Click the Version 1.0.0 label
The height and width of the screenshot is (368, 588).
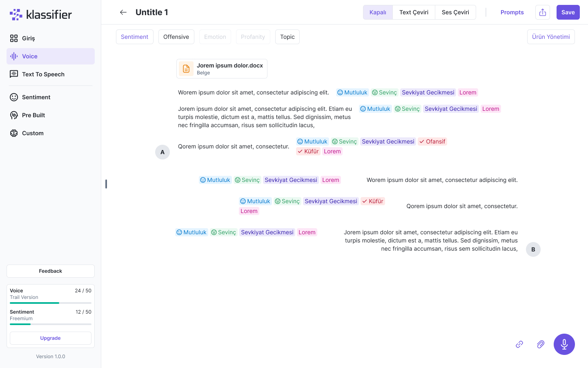(x=51, y=357)
